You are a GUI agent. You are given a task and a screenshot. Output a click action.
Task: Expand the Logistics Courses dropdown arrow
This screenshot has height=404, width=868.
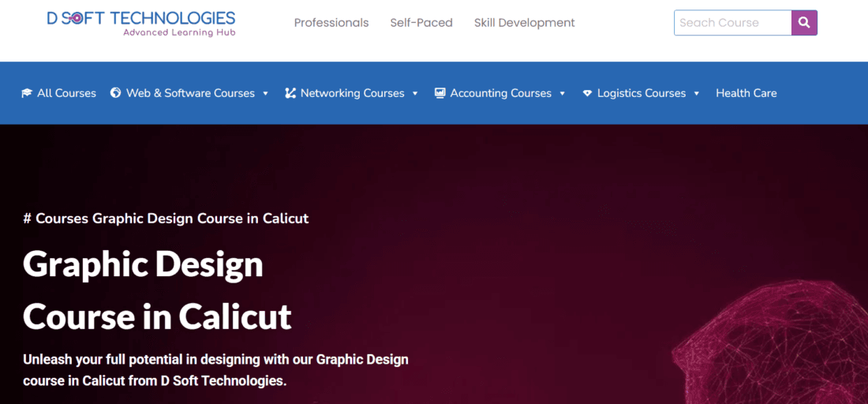pyautogui.click(x=697, y=93)
